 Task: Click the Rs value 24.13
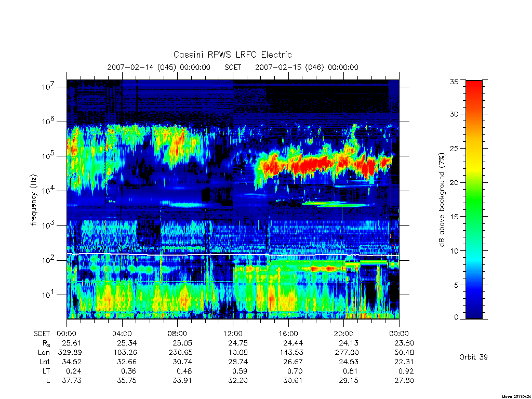(x=349, y=343)
